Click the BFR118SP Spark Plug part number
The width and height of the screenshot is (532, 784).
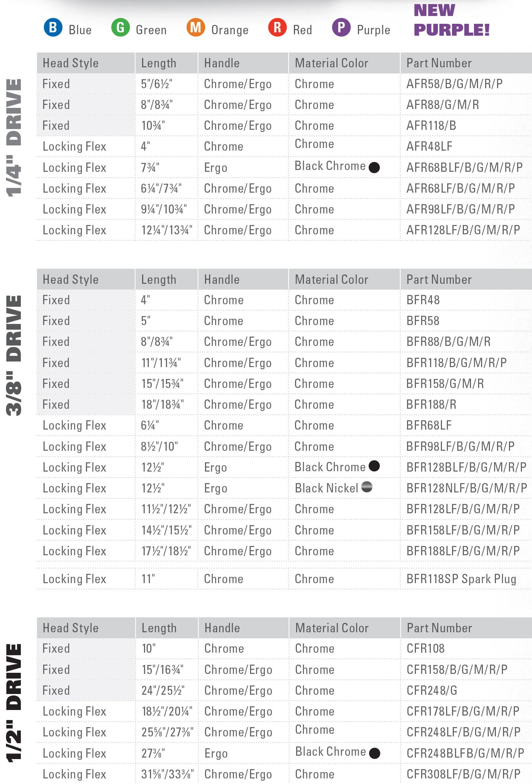(x=461, y=579)
